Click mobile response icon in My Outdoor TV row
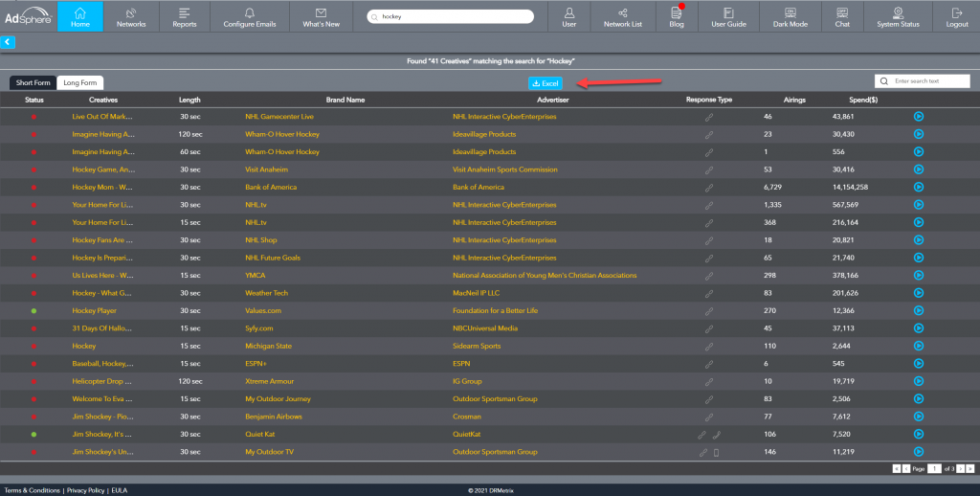This screenshot has width=980, height=496. [x=716, y=452]
